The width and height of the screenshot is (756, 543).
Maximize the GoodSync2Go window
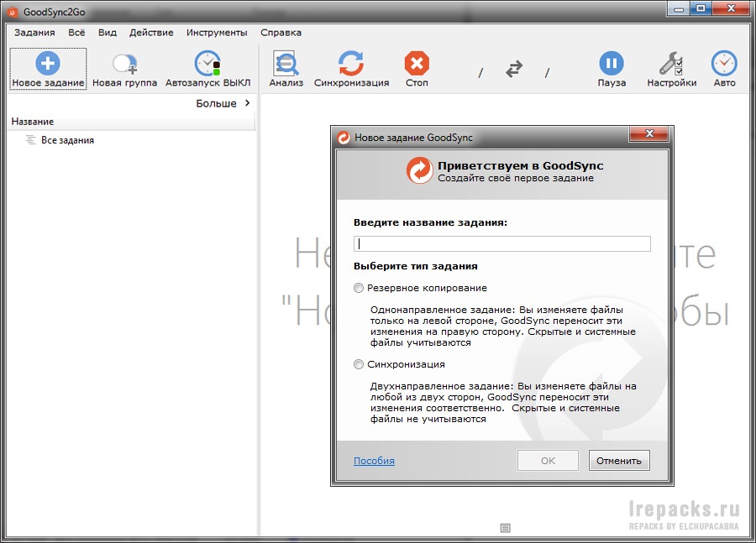point(701,8)
